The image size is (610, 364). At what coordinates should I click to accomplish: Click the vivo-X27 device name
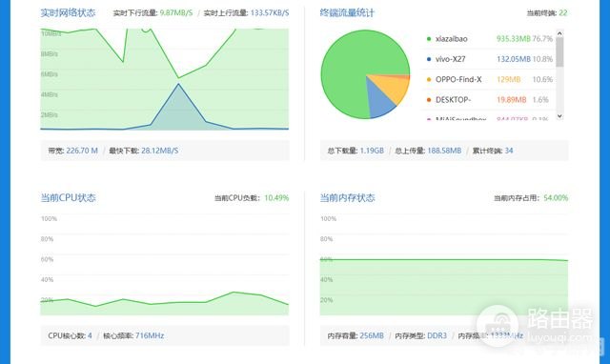(451, 59)
